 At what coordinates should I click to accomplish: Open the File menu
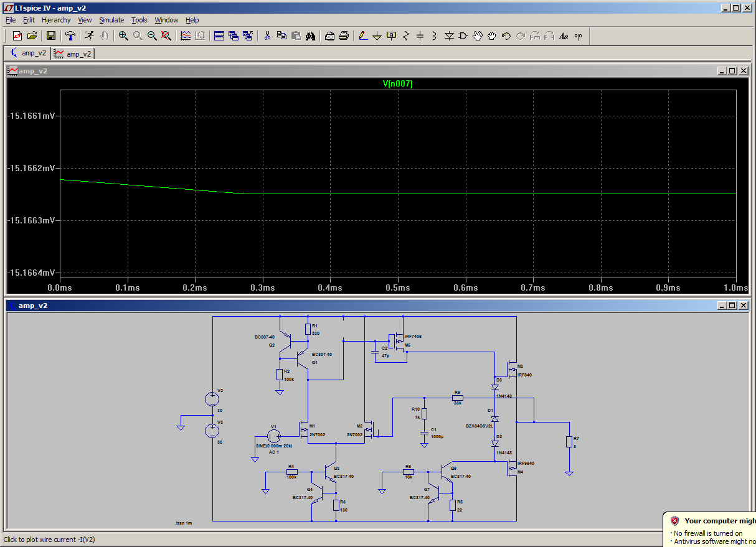[x=11, y=20]
